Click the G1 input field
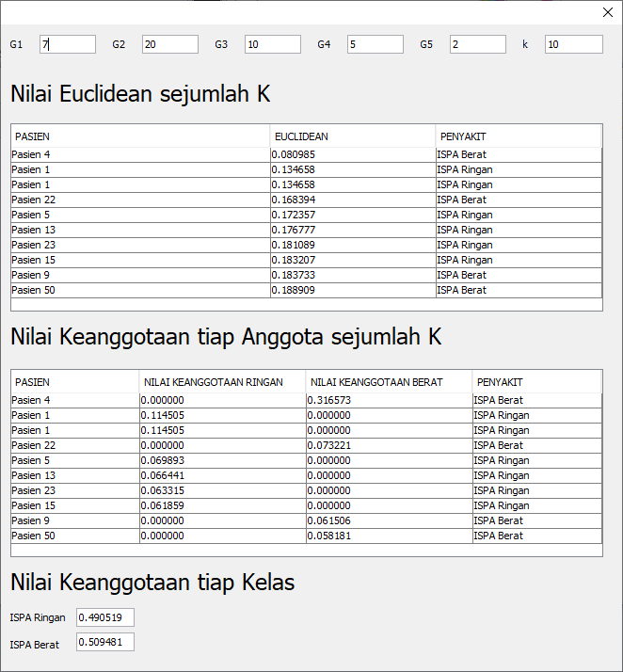 67,44
